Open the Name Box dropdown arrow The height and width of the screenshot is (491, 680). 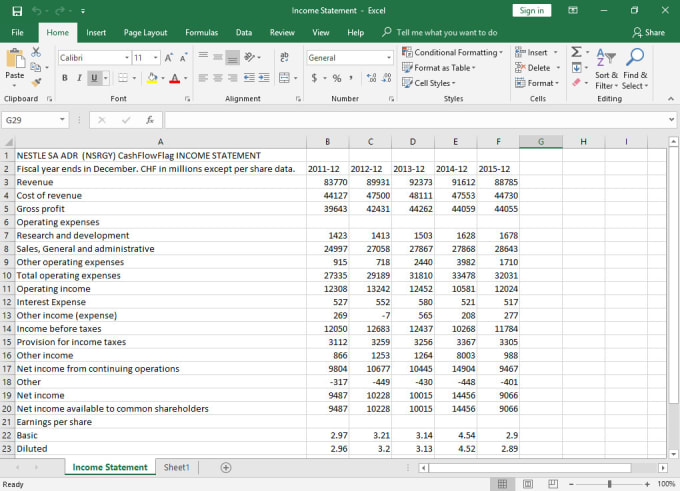coord(62,120)
